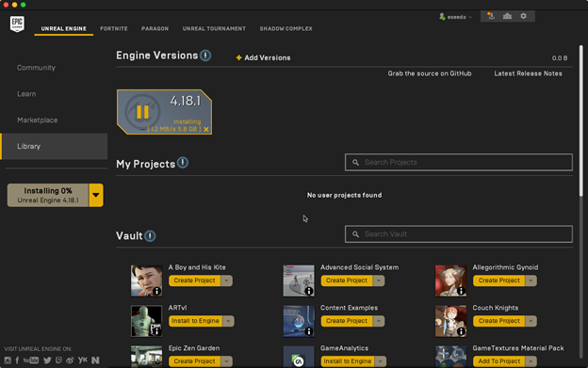This screenshot has width=588, height=368.
Task: Expand Advanced Social System options arrow
Action: 379,280
